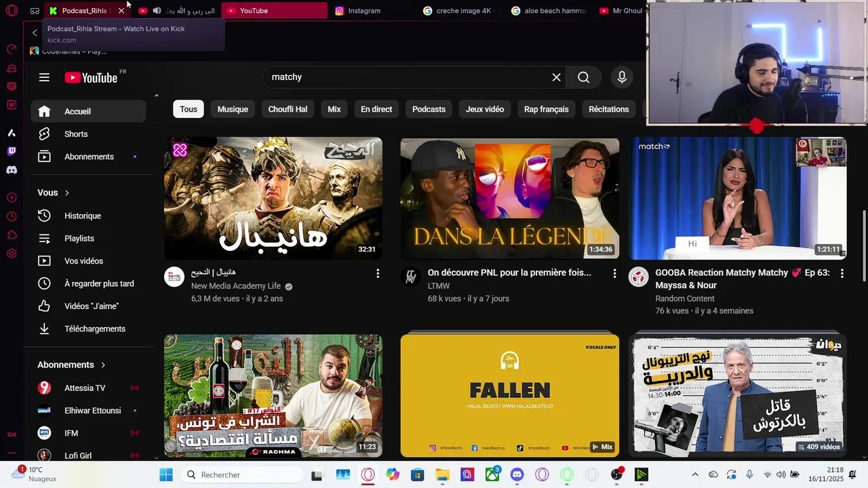Open Shorts in YouTube sidebar
Screen dimensions: 868x488
pyautogui.click(x=88, y=134)
